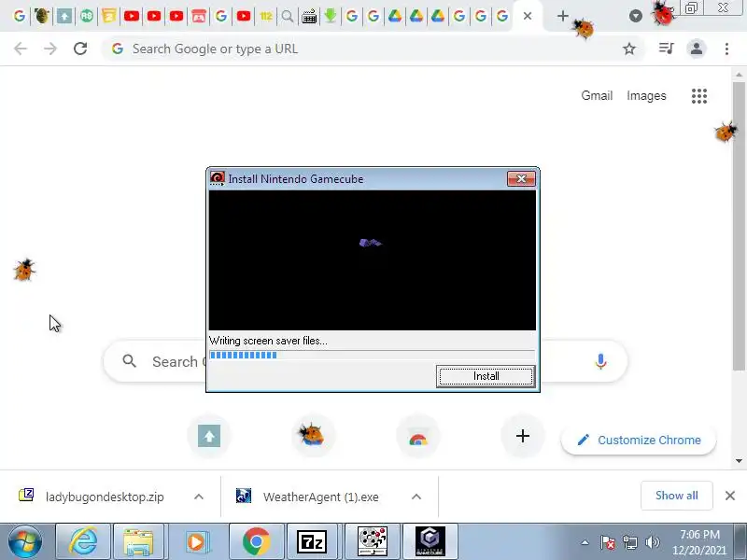Open the yellow badge icon tab

pos(108,16)
